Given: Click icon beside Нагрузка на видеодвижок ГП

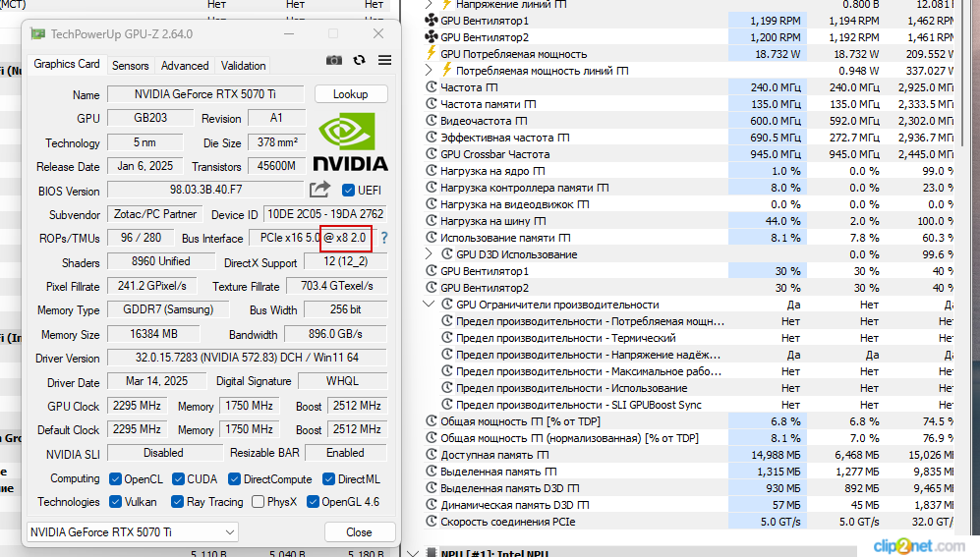Looking at the screenshot, I should pyautogui.click(x=432, y=203).
